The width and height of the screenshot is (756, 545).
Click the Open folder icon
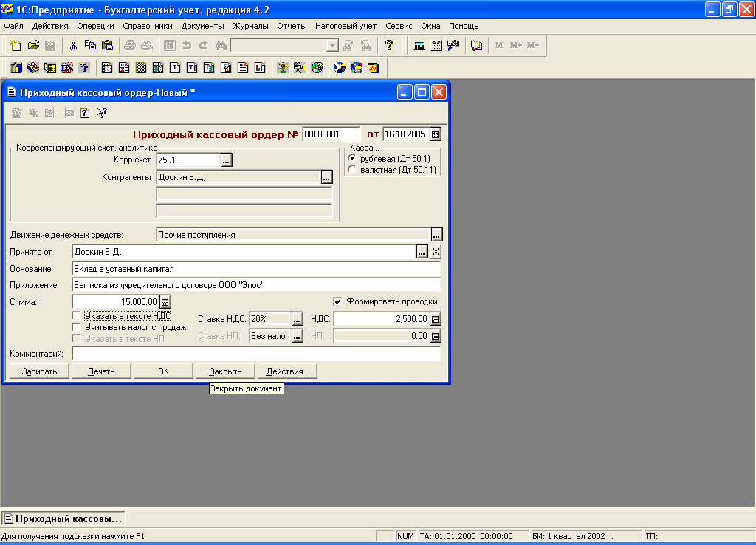(33, 45)
